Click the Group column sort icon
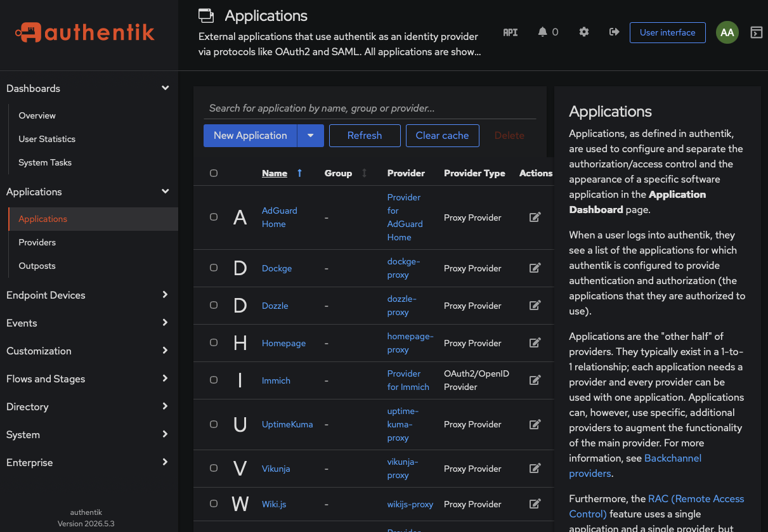768x532 pixels. [364, 173]
